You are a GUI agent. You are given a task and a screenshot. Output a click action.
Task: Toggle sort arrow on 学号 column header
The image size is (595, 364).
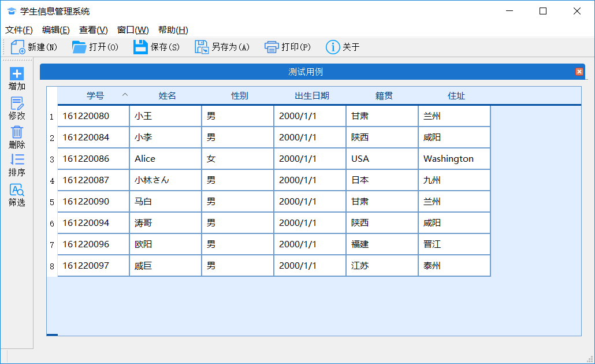pos(125,95)
